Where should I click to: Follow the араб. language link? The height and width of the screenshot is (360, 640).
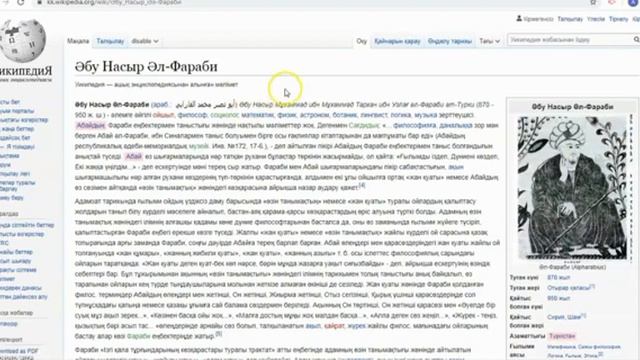coord(160,105)
